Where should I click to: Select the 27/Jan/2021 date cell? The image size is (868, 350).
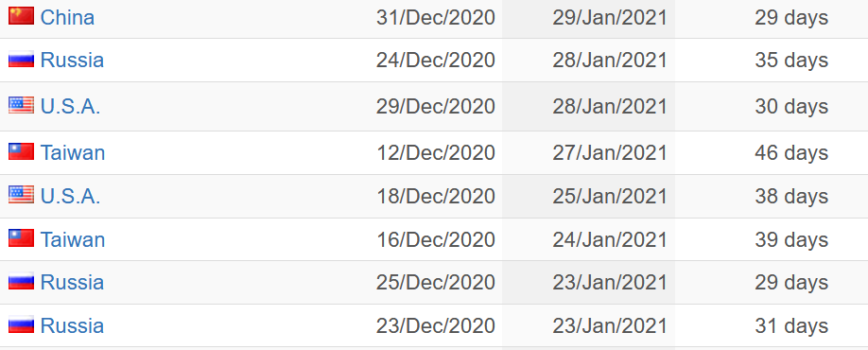pos(588,153)
